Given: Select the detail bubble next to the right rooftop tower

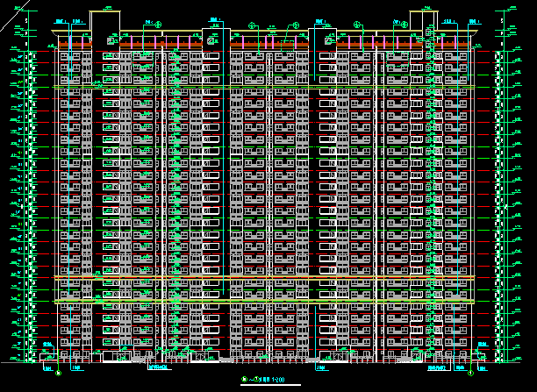Looking at the screenshot, I should 405,24.
